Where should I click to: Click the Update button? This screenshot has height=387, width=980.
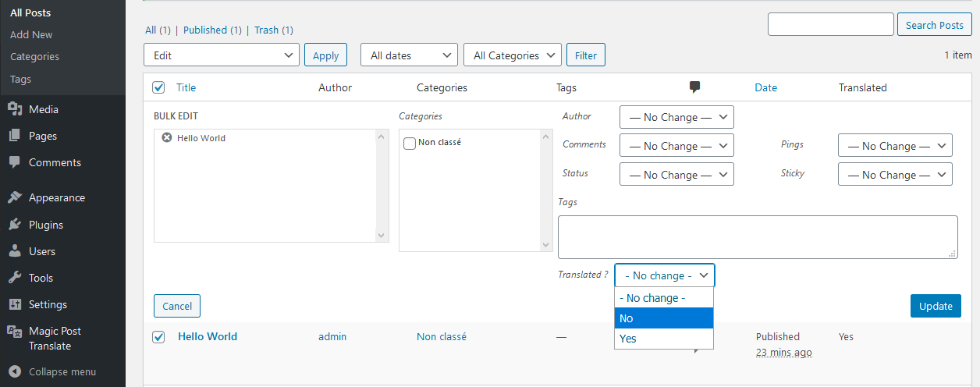pyautogui.click(x=936, y=306)
